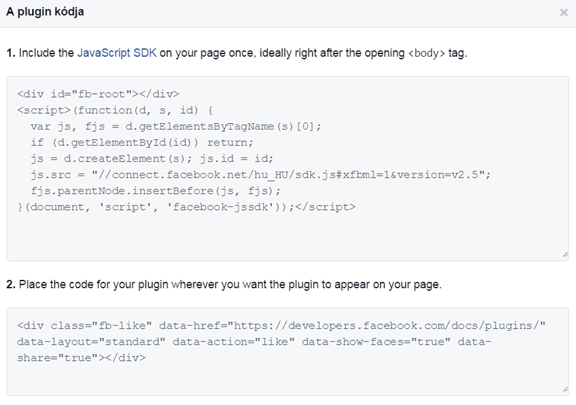576x405 pixels.
Task: Click the body tag text in step 1
Action: (426, 53)
